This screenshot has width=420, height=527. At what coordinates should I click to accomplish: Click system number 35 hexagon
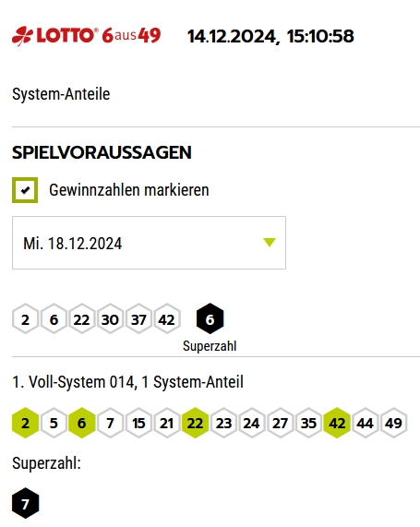point(308,423)
